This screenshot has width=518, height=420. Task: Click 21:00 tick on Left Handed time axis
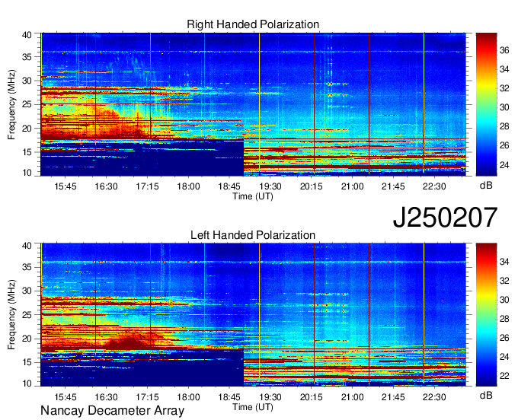[x=352, y=397]
